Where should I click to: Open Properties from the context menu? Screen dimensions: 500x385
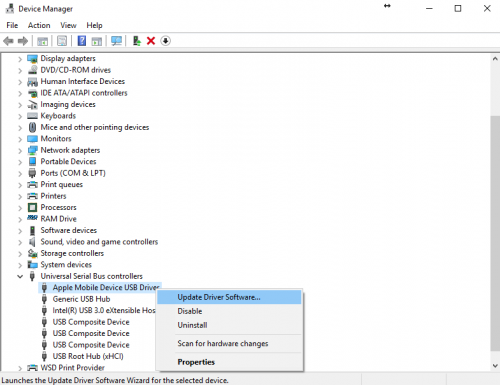click(229, 362)
